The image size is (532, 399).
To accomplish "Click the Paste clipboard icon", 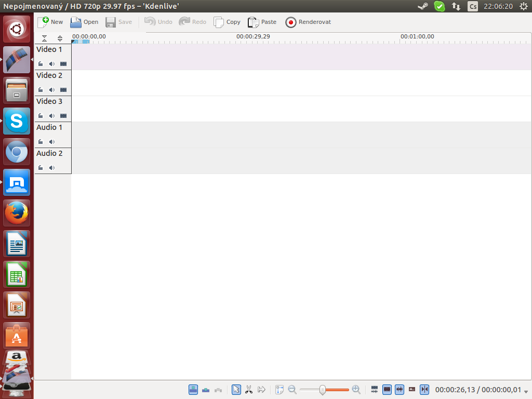I will tap(253, 22).
